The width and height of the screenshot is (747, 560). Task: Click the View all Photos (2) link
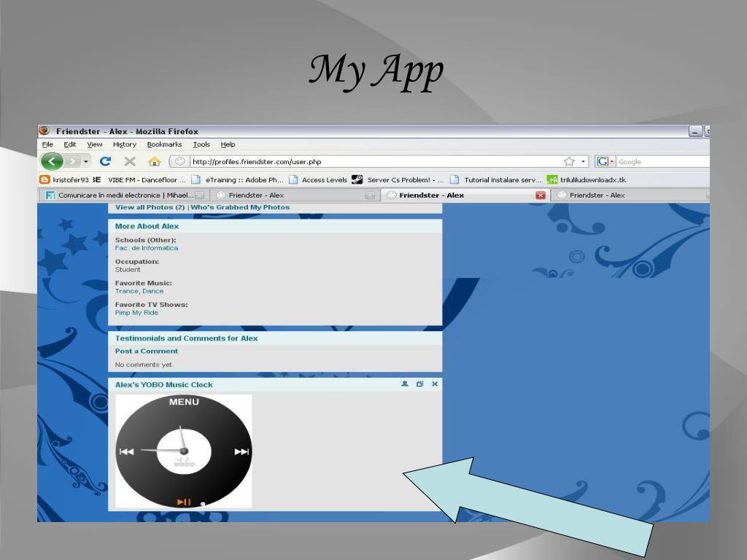150,207
